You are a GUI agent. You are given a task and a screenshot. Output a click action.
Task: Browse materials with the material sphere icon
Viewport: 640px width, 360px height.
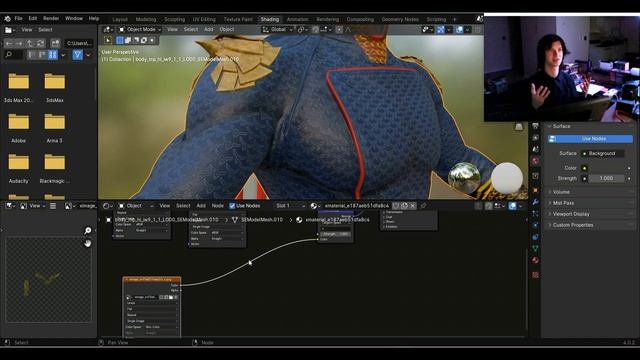pos(315,206)
